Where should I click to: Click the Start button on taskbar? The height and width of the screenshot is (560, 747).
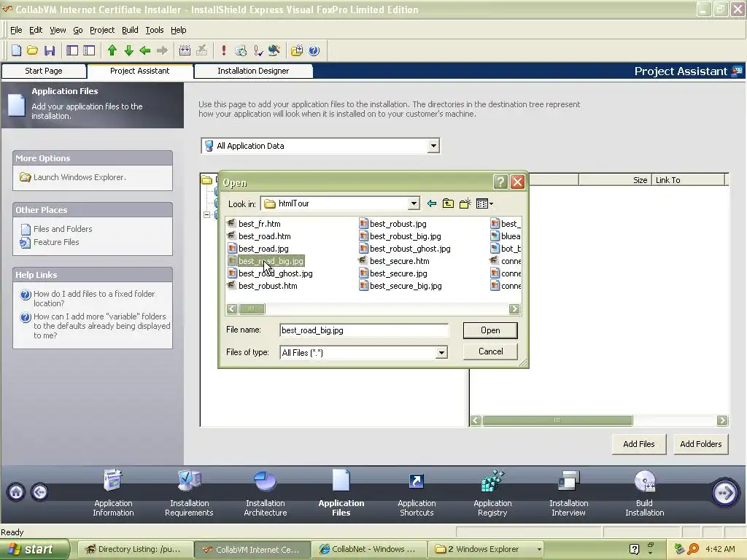[34, 550]
